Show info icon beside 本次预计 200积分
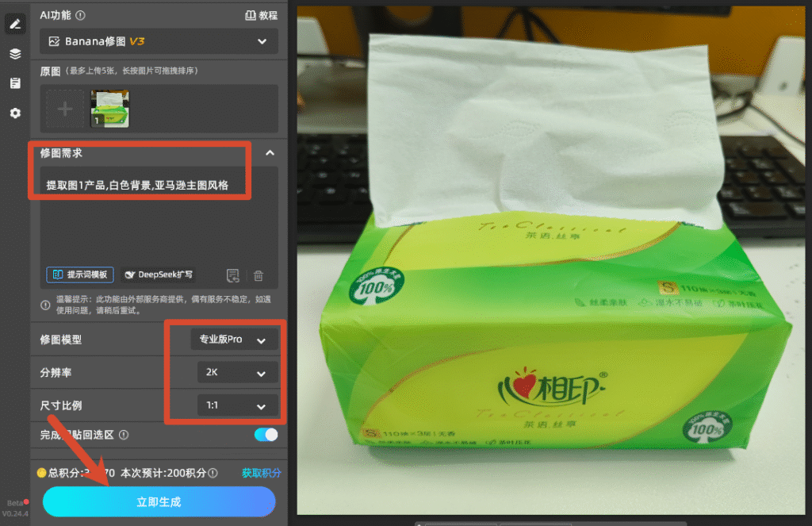 (x=213, y=473)
